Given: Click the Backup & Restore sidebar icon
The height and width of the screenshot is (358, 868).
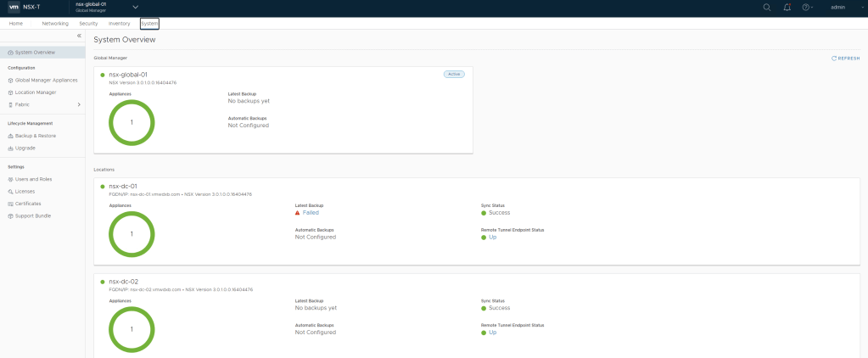Looking at the screenshot, I should tap(10, 136).
